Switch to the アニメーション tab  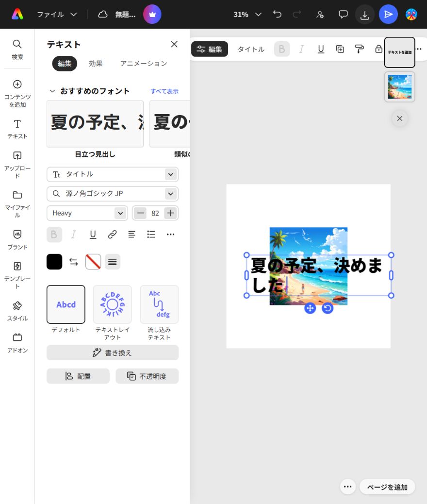[144, 63]
